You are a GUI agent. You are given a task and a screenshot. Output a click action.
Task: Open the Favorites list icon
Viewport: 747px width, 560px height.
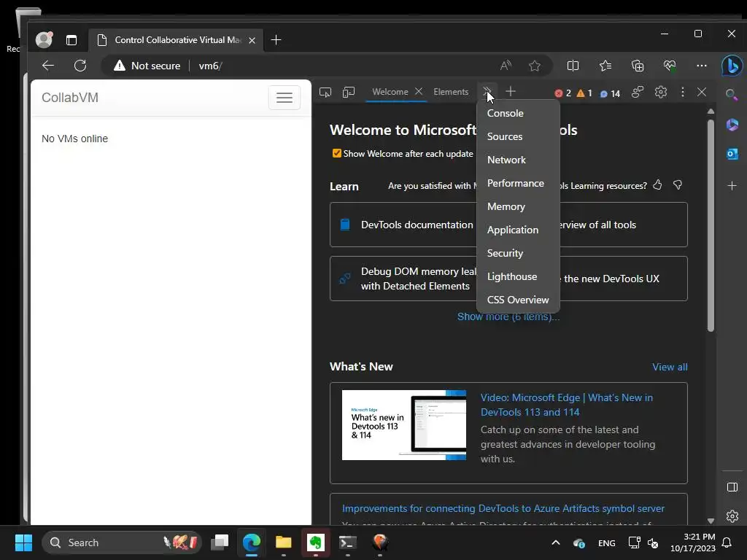click(x=605, y=66)
